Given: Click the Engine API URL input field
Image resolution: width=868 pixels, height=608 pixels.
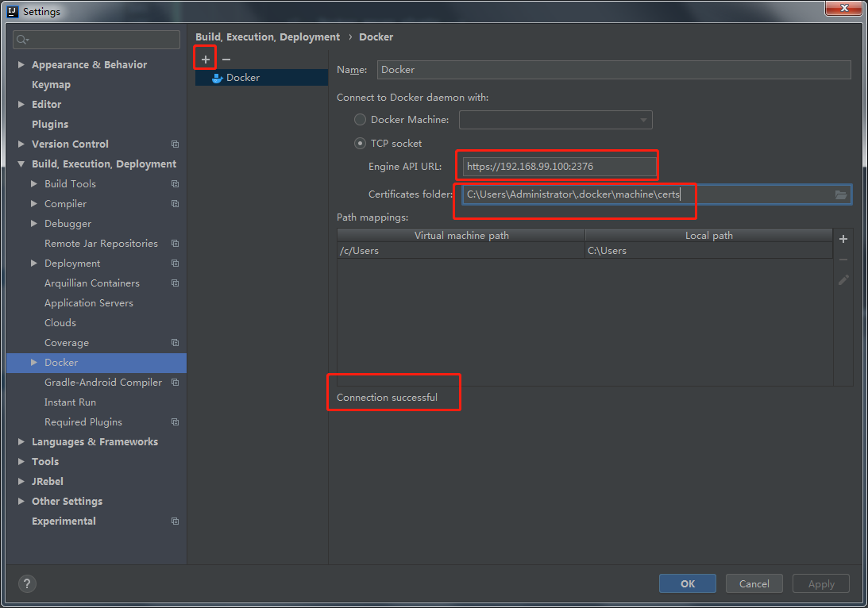Looking at the screenshot, I should 556,166.
